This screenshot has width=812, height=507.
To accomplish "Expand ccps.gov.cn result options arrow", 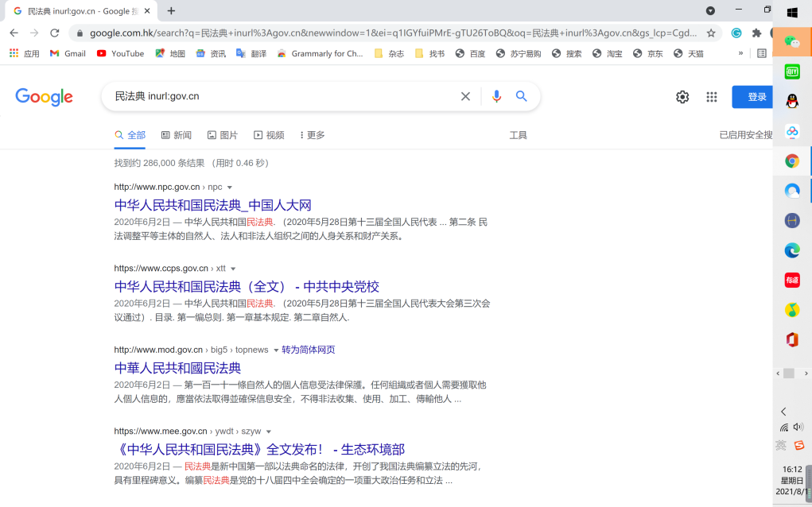I will (233, 269).
